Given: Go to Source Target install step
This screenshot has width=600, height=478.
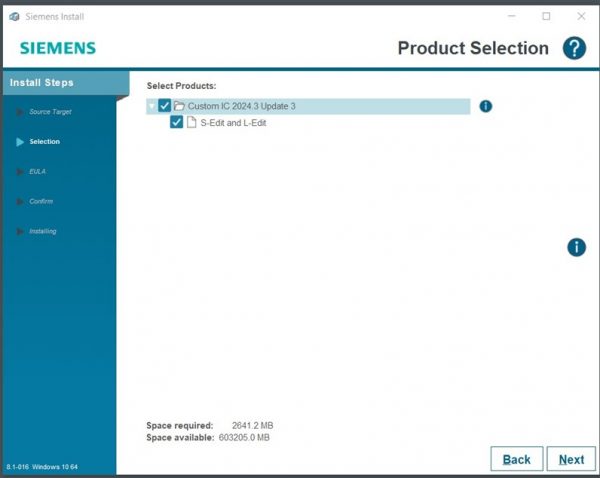Looking at the screenshot, I should tap(50, 112).
